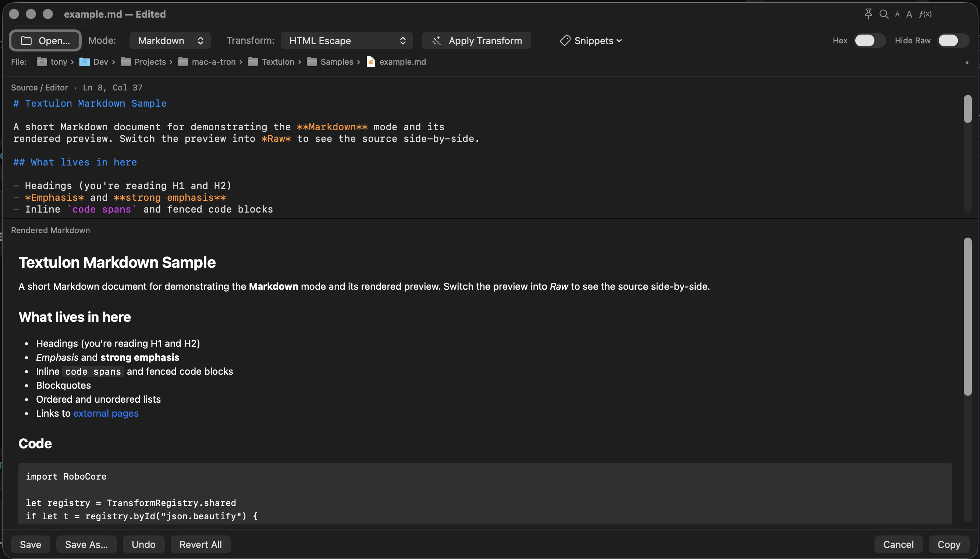The height and width of the screenshot is (559, 980).
Task: Click the 'Blockquotes' bullet in preview
Action: 63,385
